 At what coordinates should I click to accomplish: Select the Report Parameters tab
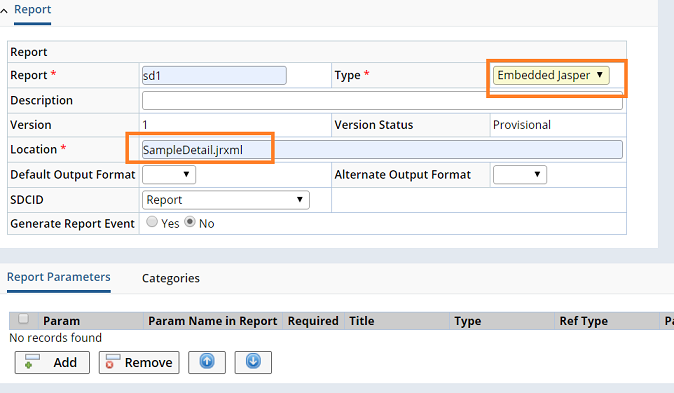click(58, 277)
